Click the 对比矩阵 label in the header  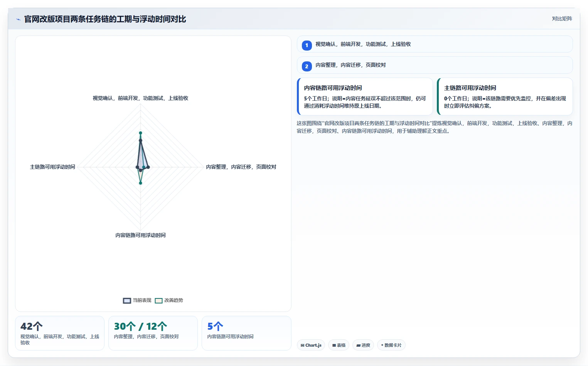point(562,19)
